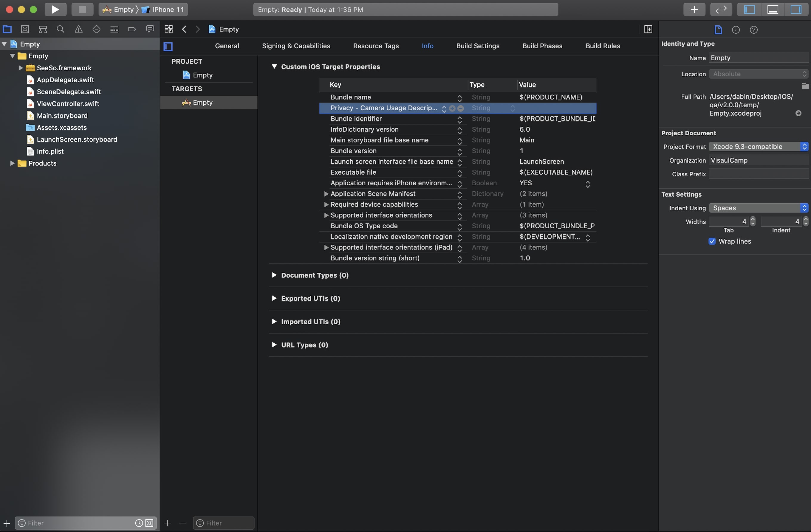The image size is (811, 532).
Task: Open the Location dropdown
Action: (759, 74)
